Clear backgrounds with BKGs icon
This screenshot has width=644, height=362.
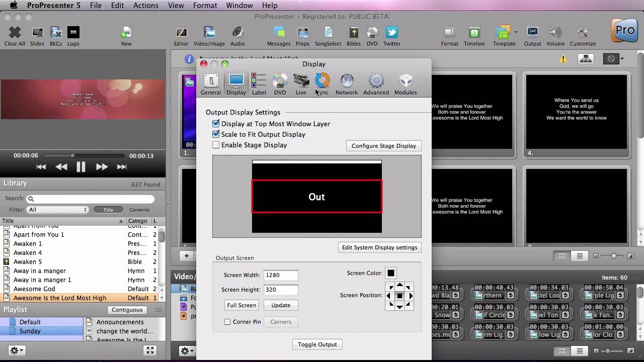[x=56, y=36]
